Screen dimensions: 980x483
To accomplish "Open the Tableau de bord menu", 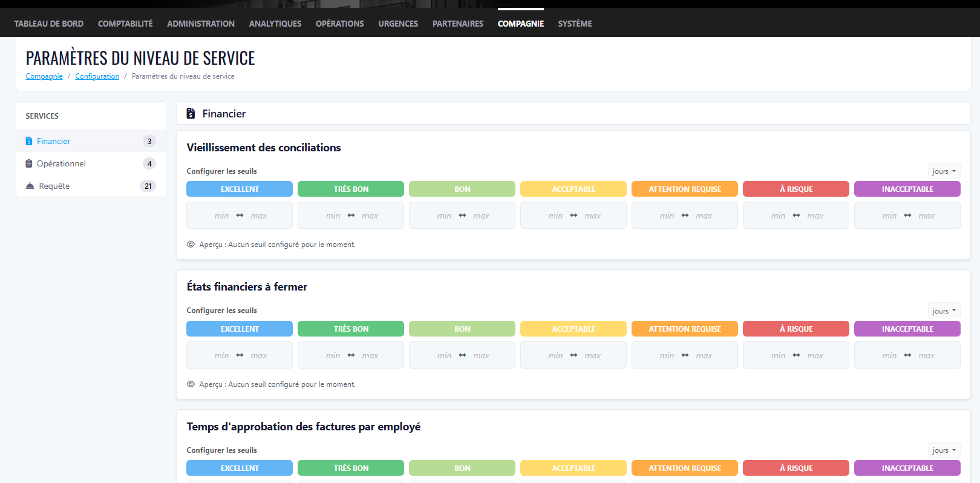I will [49, 24].
